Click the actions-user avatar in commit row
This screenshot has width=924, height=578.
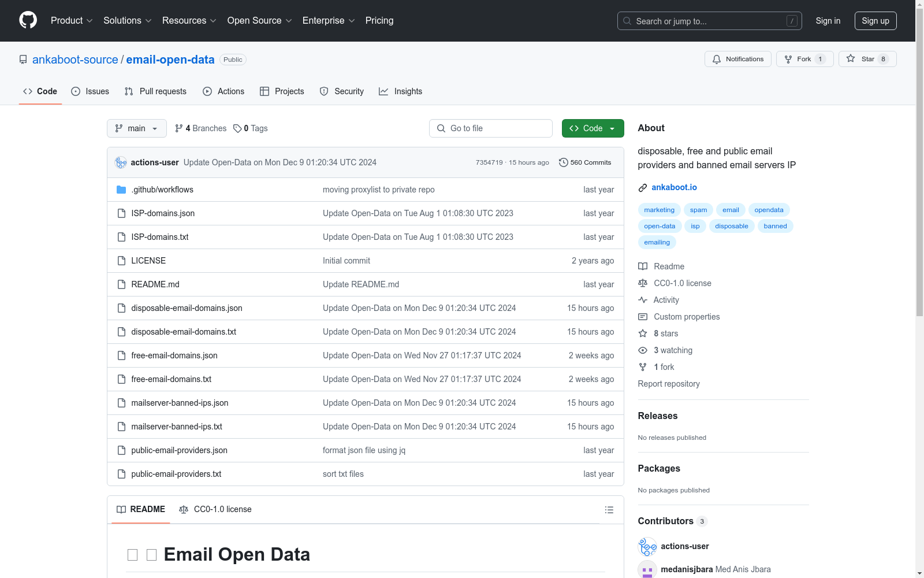121,162
